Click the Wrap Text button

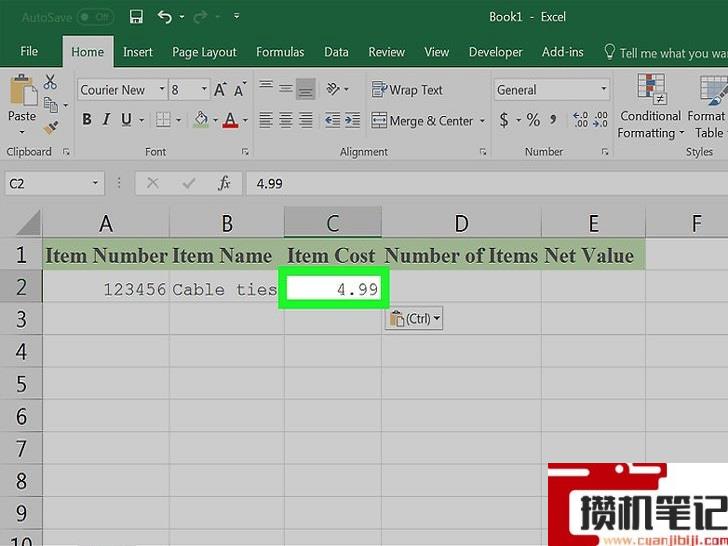pos(407,90)
